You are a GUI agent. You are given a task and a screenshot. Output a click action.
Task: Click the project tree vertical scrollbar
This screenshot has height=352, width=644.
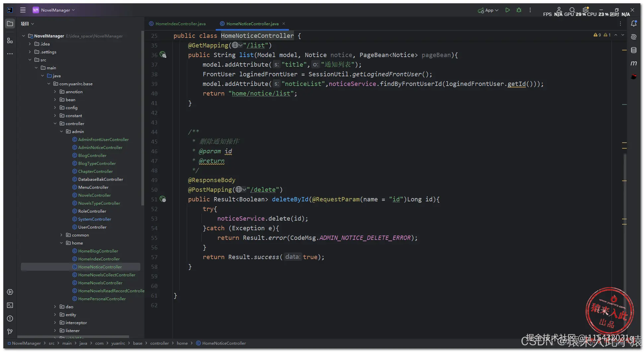(x=143, y=118)
